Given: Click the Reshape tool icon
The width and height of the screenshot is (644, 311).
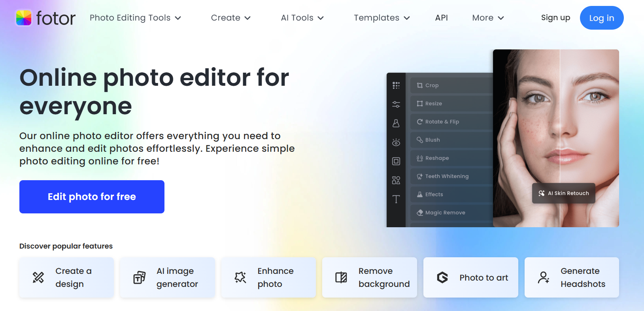Looking at the screenshot, I should (420, 158).
